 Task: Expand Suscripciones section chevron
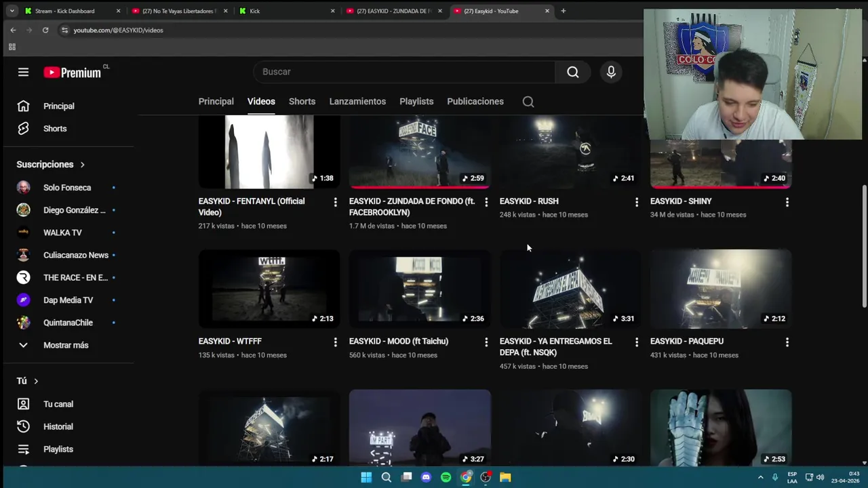pyautogui.click(x=82, y=165)
